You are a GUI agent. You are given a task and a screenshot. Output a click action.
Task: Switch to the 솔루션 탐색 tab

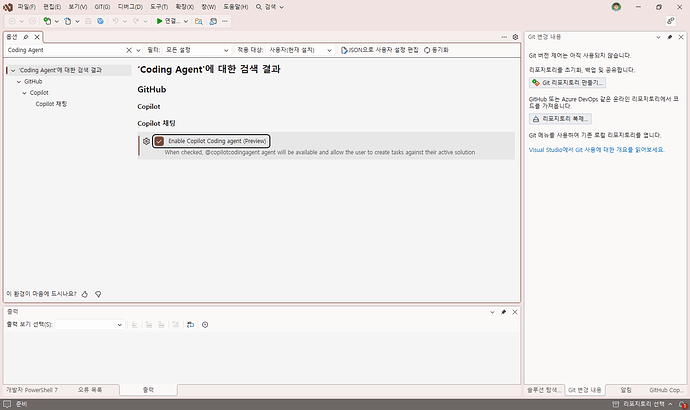(544, 390)
